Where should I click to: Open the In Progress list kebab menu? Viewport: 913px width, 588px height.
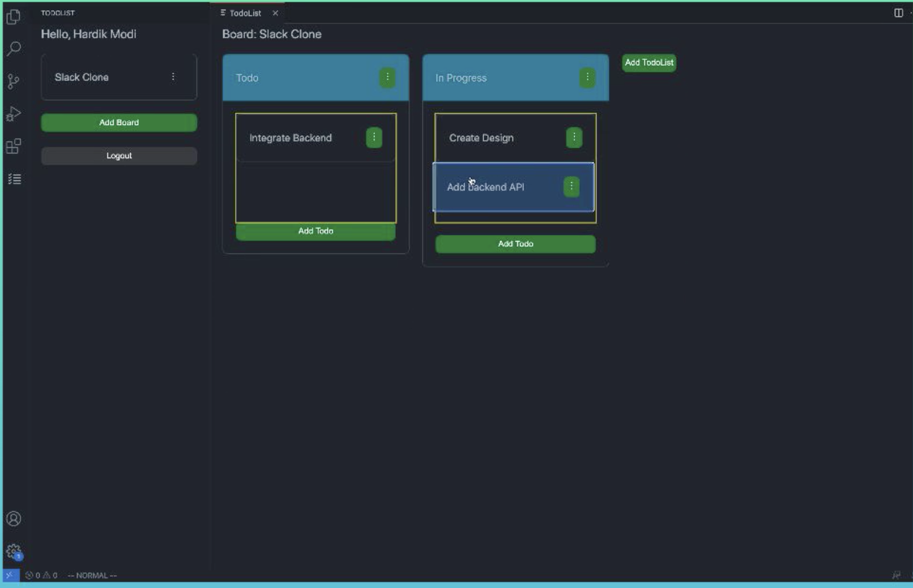click(x=587, y=78)
